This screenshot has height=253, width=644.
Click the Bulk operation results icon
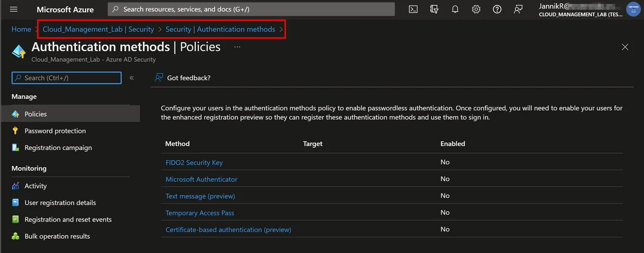pos(16,236)
